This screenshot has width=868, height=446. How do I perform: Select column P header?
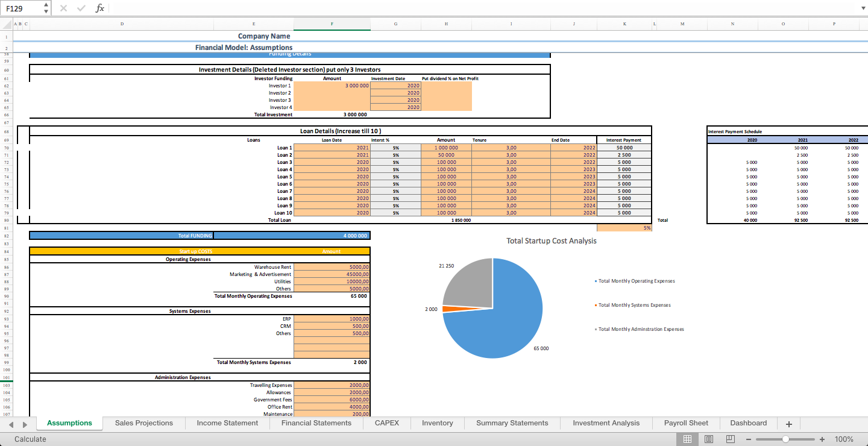point(834,24)
